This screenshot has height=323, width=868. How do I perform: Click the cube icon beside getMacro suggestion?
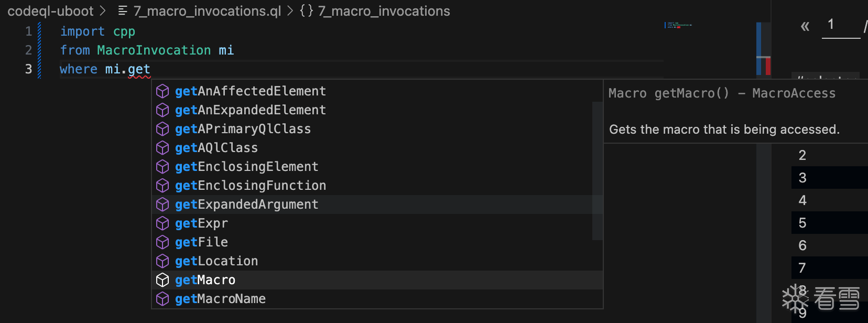pyautogui.click(x=162, y=280)
